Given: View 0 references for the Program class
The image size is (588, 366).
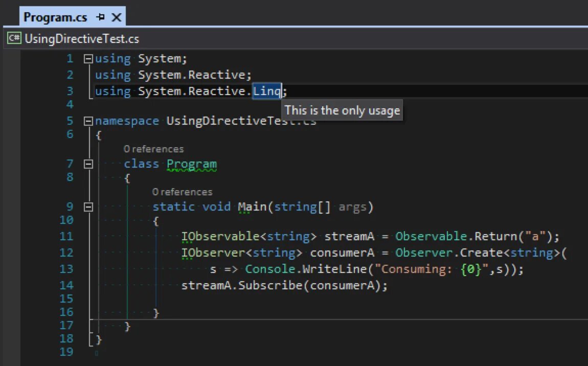Looking at the screenshot, I should point(153,149).
